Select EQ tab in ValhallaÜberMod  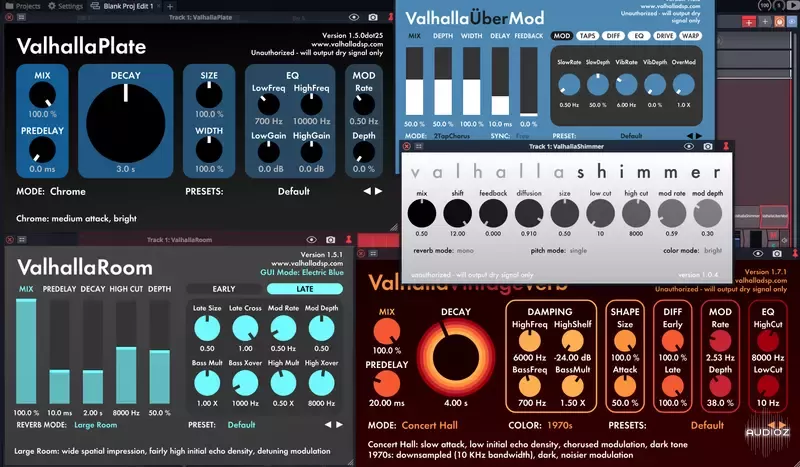click(x=639, y=36)
